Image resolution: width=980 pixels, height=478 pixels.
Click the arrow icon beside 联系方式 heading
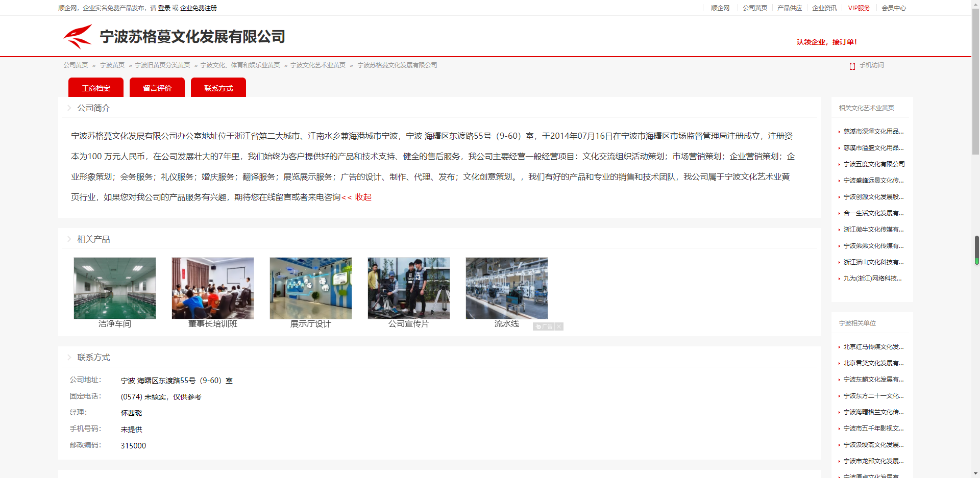pos(69,358)
